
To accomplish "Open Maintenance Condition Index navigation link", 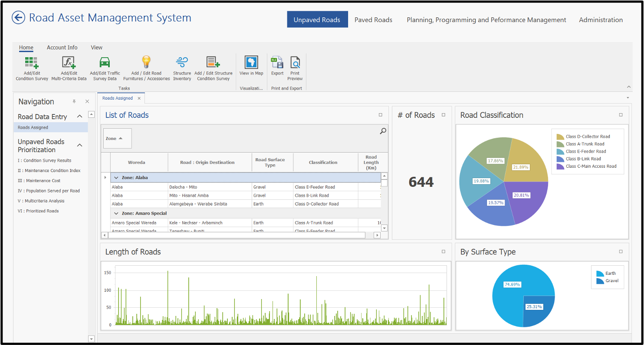I will [49, 171].
